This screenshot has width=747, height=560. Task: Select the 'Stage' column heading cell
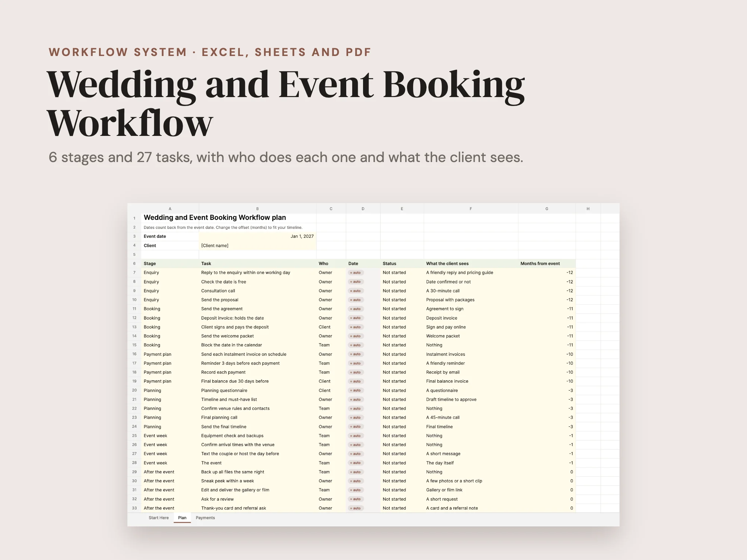(x=170, y=264)
